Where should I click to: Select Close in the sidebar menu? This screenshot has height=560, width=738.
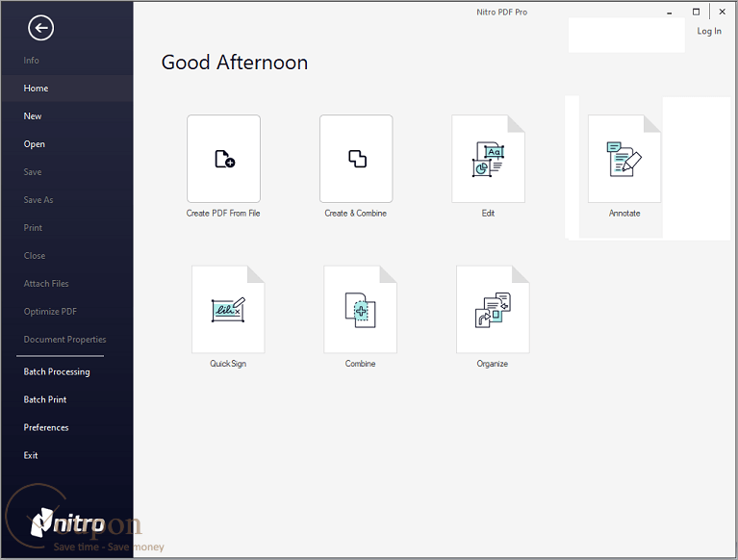[x=35, y=256]
